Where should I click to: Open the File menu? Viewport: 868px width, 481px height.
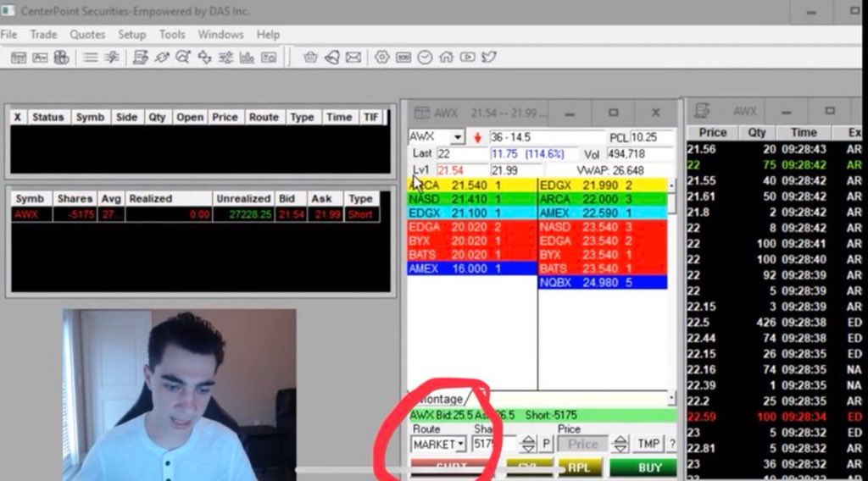[8, 34]
